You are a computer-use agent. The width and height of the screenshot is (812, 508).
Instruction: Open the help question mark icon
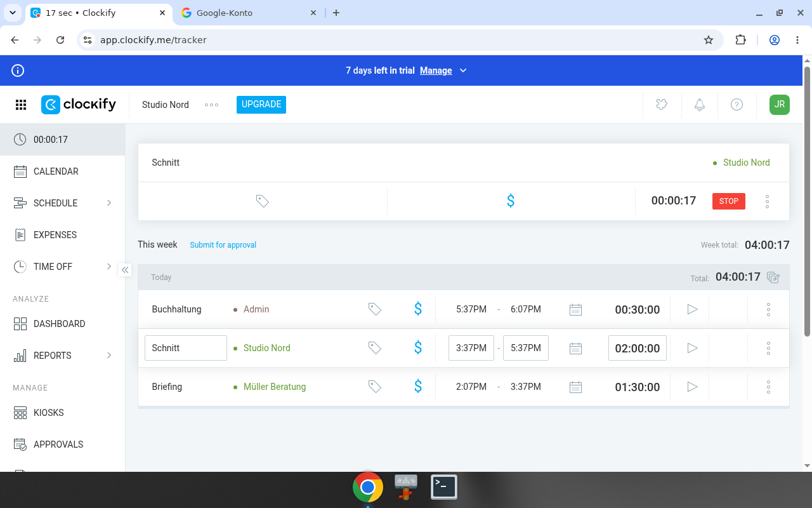tap(737, 105)
